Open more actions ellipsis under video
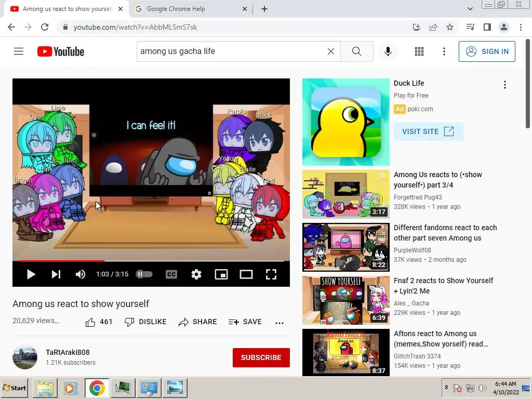Screen dimensions: 532x399 pyautogui.click(x=279, y=323)
